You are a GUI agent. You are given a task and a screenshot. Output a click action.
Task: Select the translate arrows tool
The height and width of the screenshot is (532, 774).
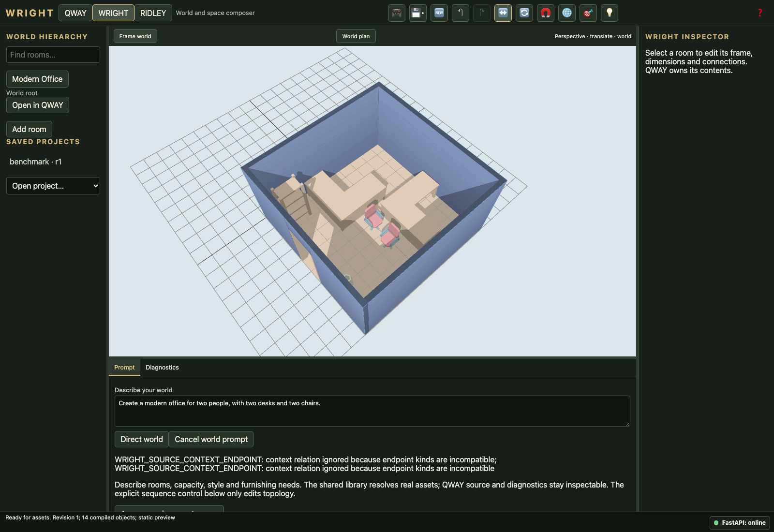pos(503,13)
